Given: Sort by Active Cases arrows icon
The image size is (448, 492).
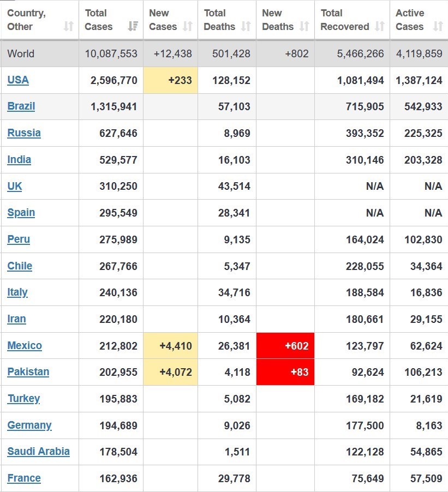Looking at the screenshot, I should click(x=438, y=26).
